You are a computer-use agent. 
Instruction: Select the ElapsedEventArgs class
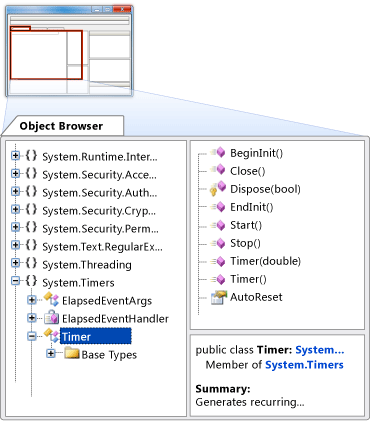point(107,300)
